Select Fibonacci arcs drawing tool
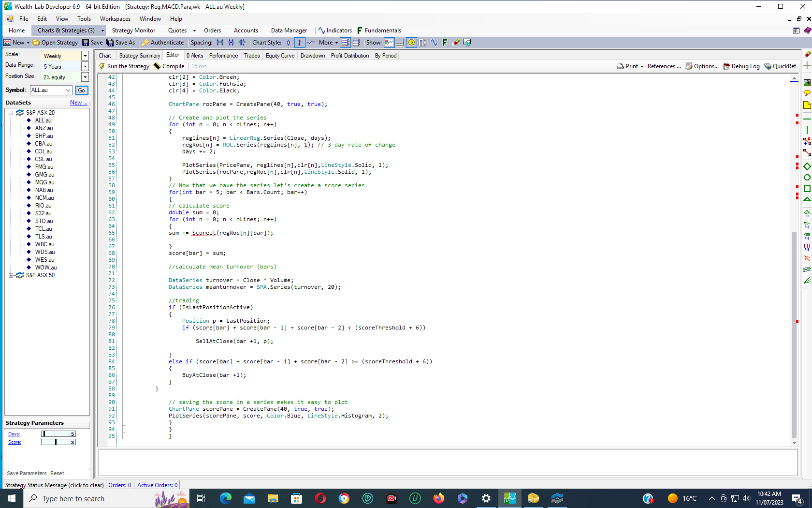The height and width of the screenshot is (508, 812). (807, 214)
